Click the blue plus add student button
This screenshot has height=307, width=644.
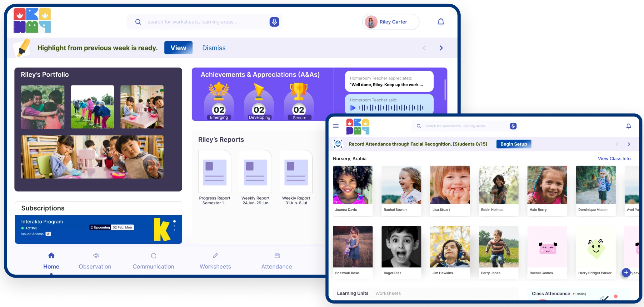(x=626, y=273)
